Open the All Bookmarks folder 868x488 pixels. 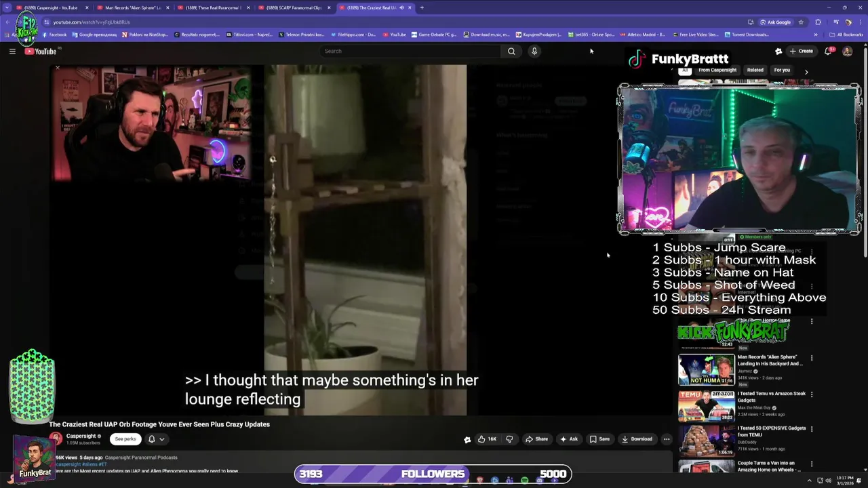[846, 35]
